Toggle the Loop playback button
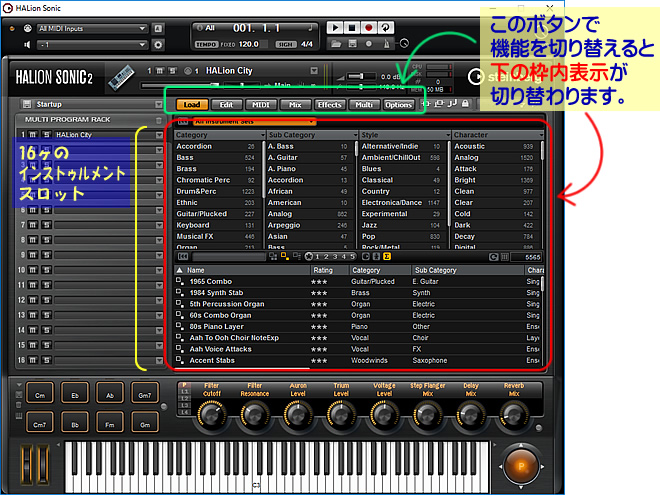This screenshot has width=660, height=495. pos(385,28)
